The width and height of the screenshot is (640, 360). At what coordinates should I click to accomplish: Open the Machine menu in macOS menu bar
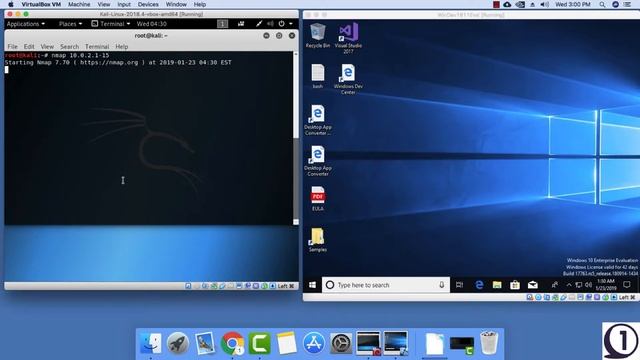coord(79,4)
